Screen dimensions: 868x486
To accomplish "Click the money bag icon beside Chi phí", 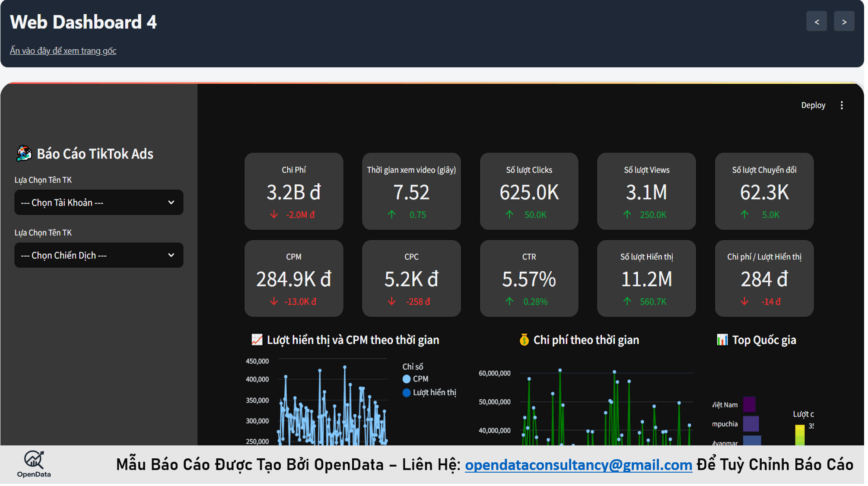I will (x=524, y=340).
